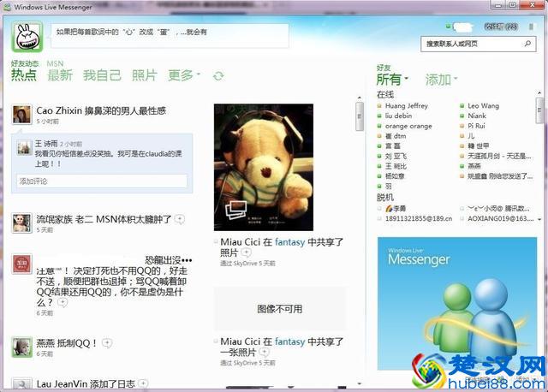The image size is (548, 392).
Task: Click the Windows Live Messenger title icon
Action: [x=7, y=7]
